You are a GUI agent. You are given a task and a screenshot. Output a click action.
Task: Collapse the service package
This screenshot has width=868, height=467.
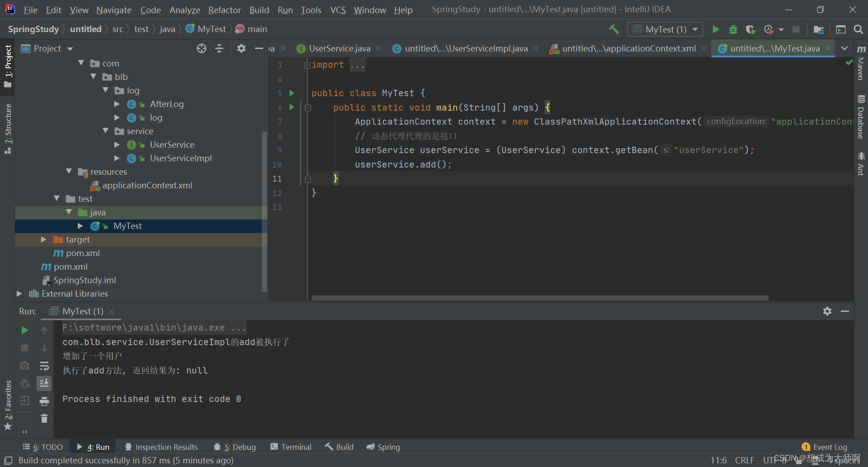point(105,131)
